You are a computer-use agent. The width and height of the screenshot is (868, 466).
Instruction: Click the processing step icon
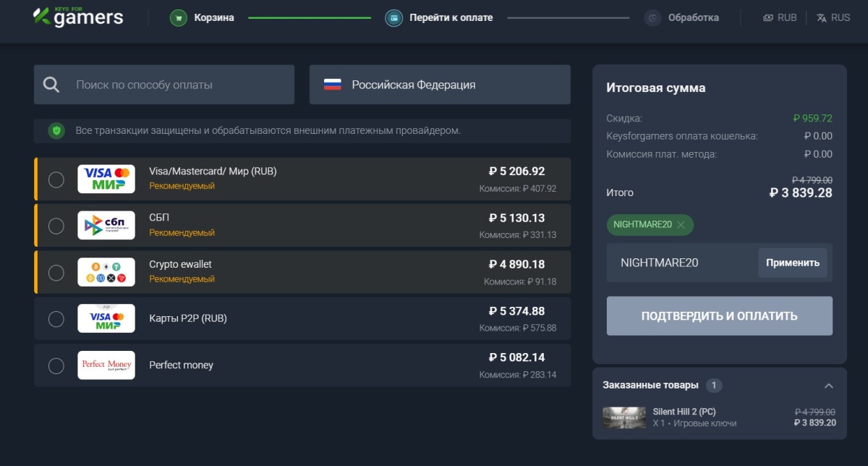(652, 17)
